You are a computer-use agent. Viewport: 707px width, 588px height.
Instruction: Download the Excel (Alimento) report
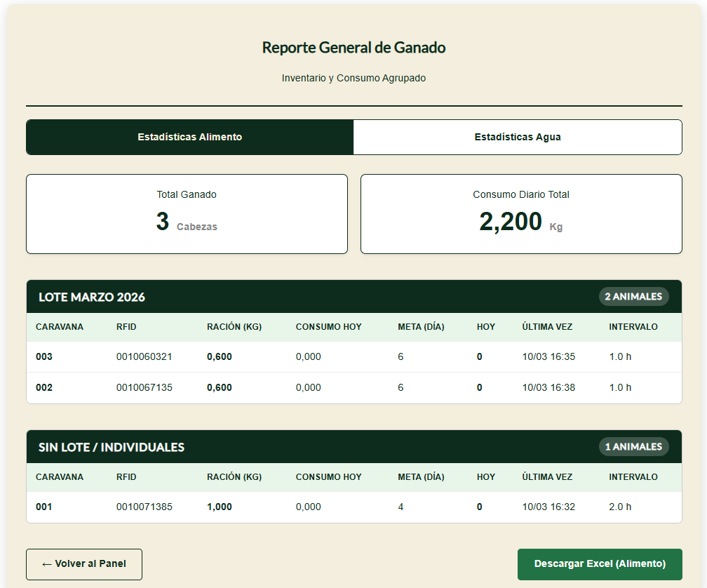click(x=600, y=564)
